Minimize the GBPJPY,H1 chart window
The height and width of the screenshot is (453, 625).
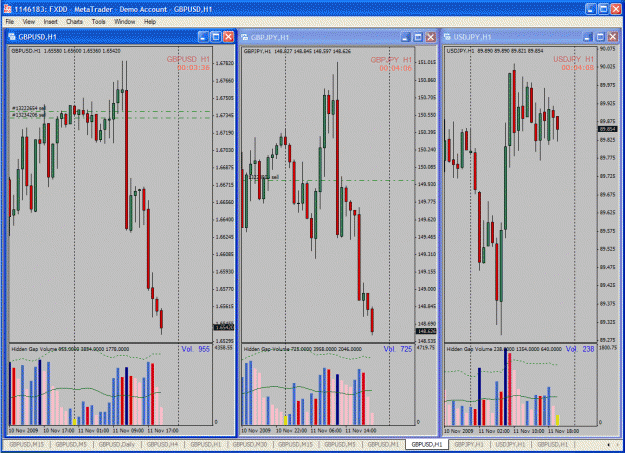(x=405, y=37)
